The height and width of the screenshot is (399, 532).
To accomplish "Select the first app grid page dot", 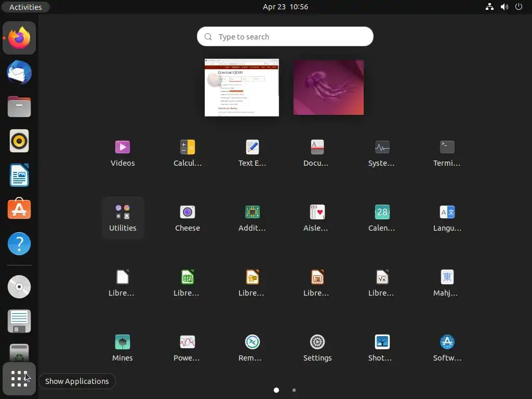I will click(276, 390).
